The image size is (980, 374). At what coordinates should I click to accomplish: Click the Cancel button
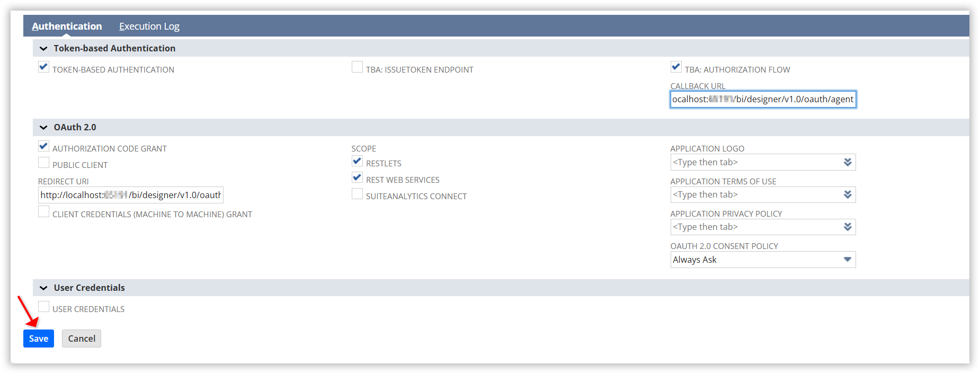(x=82, y=339)
